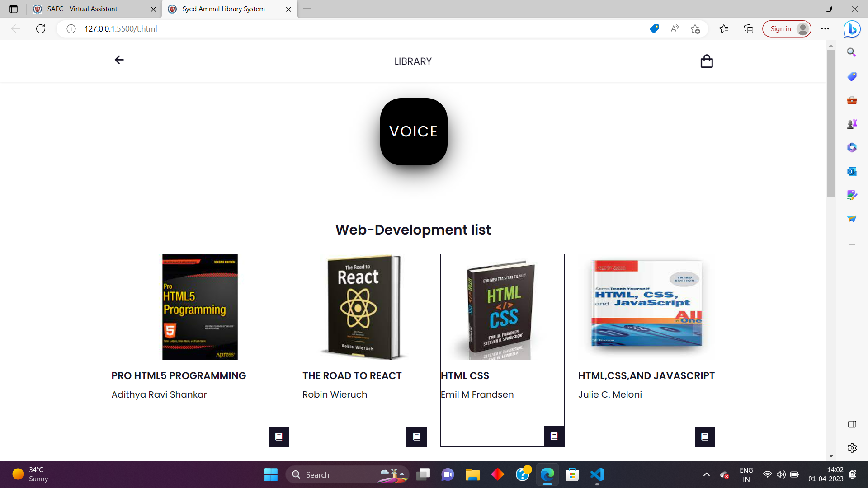Open the sidebar Drop paper plane icon
Image resolution: width=868 pixels, height=488 pixels.
(852, 219)
